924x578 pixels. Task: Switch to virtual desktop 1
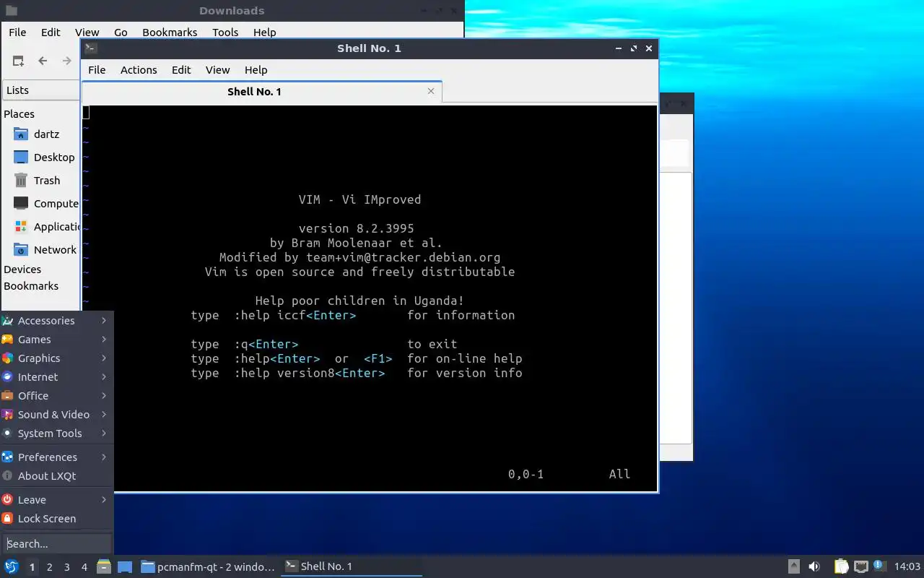(x=32, y=567)
